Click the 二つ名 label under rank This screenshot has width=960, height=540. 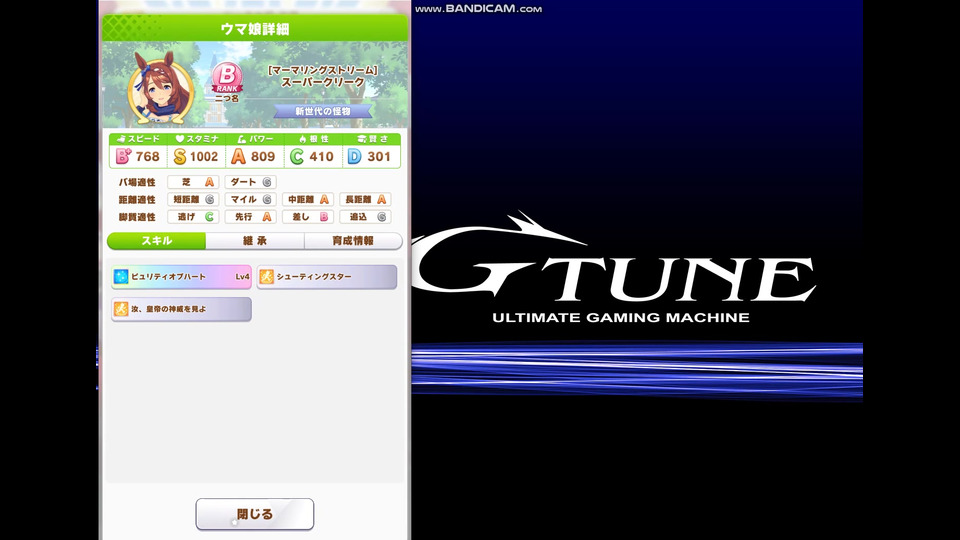(x=227, y=99)
